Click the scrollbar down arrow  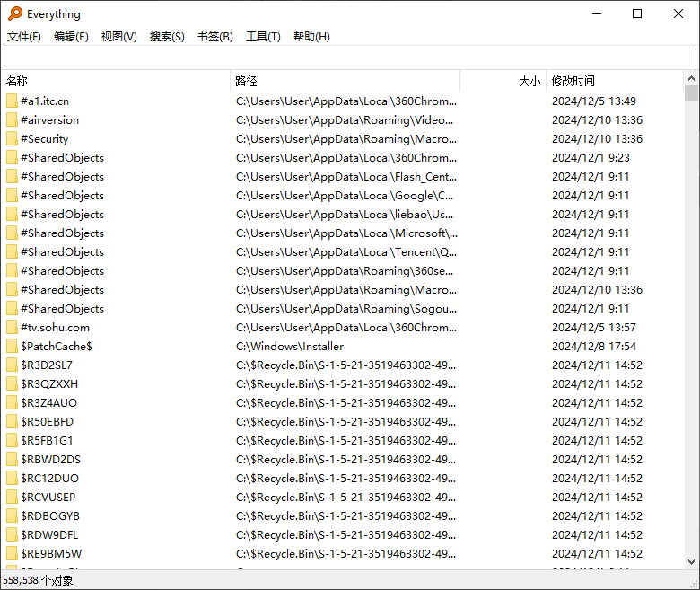tap(691, 562)
